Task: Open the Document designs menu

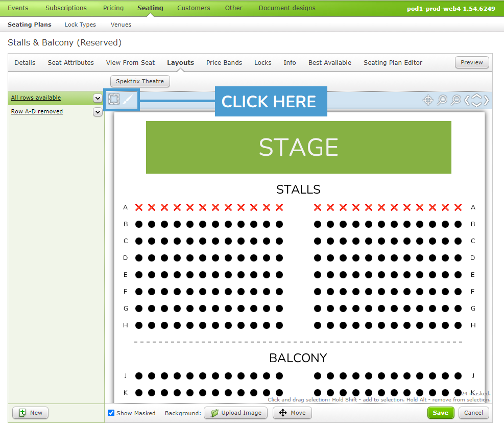Action: (287, 8)
